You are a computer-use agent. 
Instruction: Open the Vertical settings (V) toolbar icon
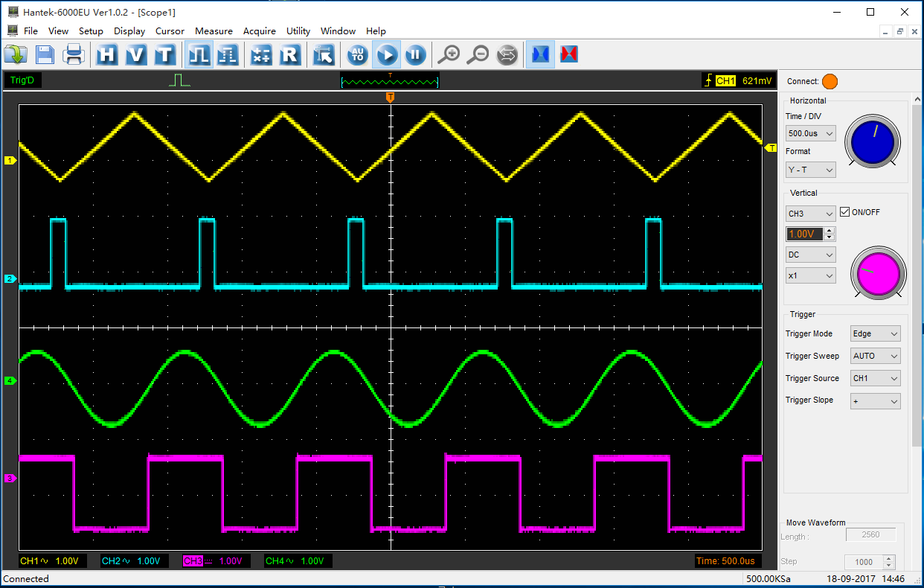(x=136, y=54)
